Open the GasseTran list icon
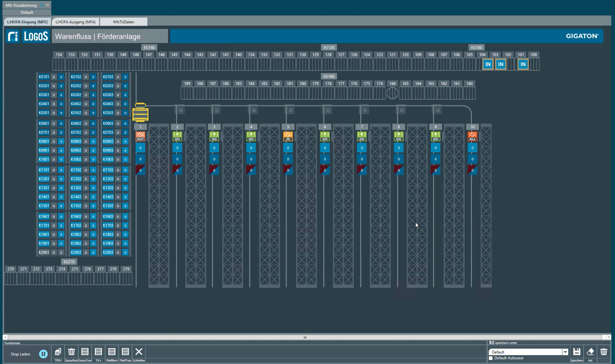This screenshot has height=364, width=615. [x=85, y=352]
